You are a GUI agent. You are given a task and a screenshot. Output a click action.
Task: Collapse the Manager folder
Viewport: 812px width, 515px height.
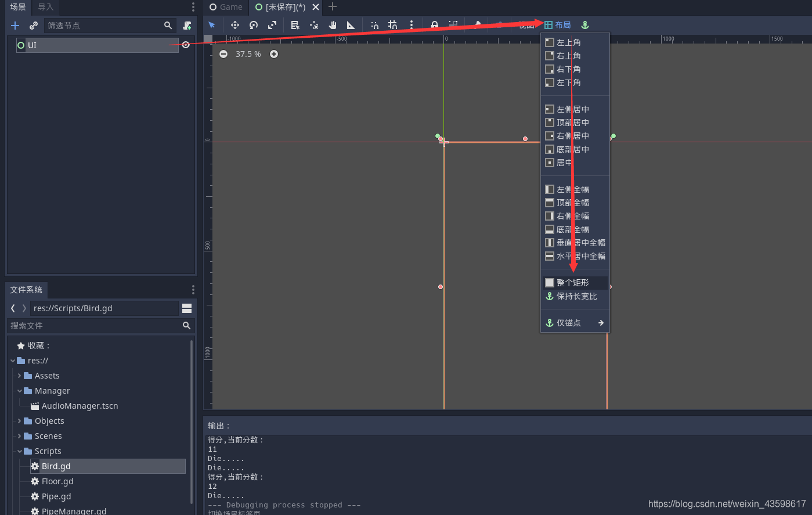[20, 391]
